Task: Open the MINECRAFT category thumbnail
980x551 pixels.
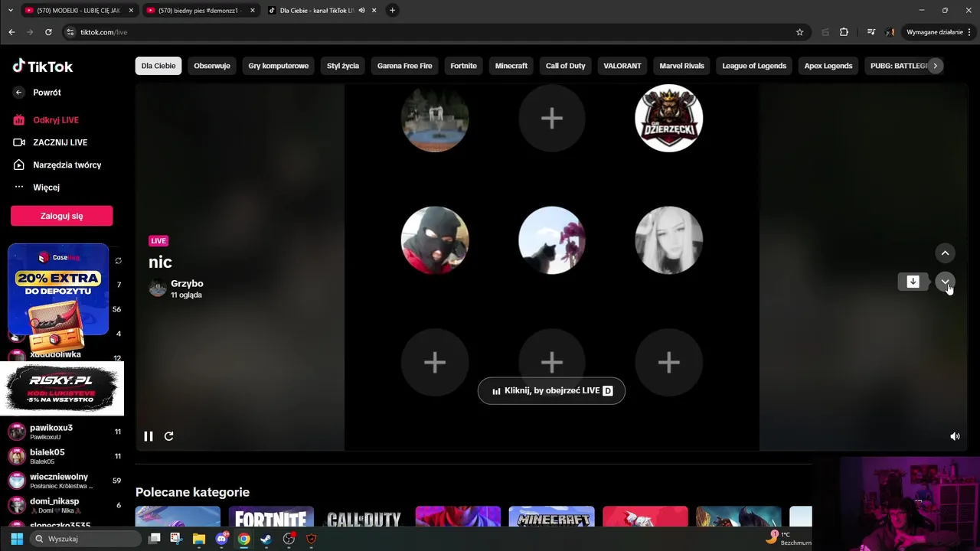Action: (x=551, y=517)
